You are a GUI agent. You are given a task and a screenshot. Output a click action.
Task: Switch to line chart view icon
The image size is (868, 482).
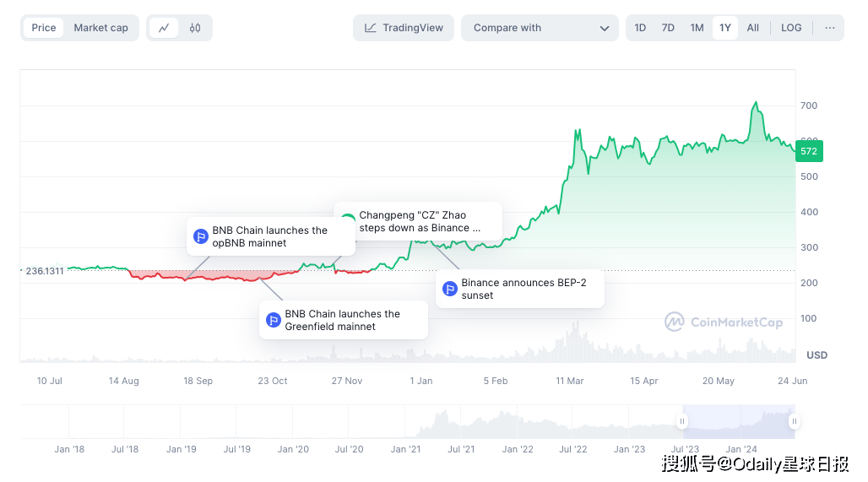[164, 28]
